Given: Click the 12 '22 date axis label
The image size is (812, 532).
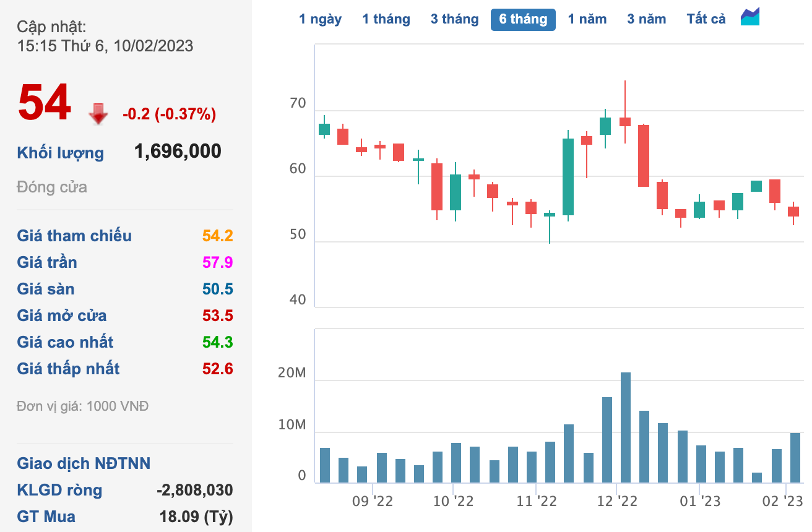Looking at the screenshot, I should coord(616,501).
